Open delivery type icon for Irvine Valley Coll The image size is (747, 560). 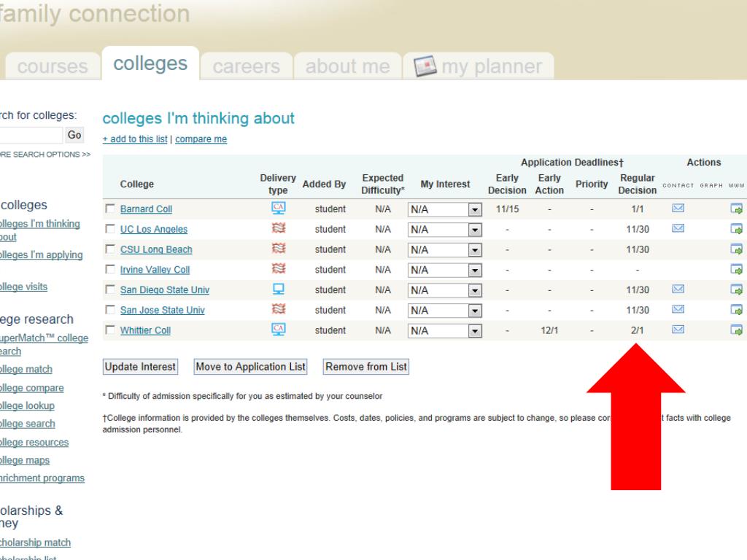click(278, 268)
